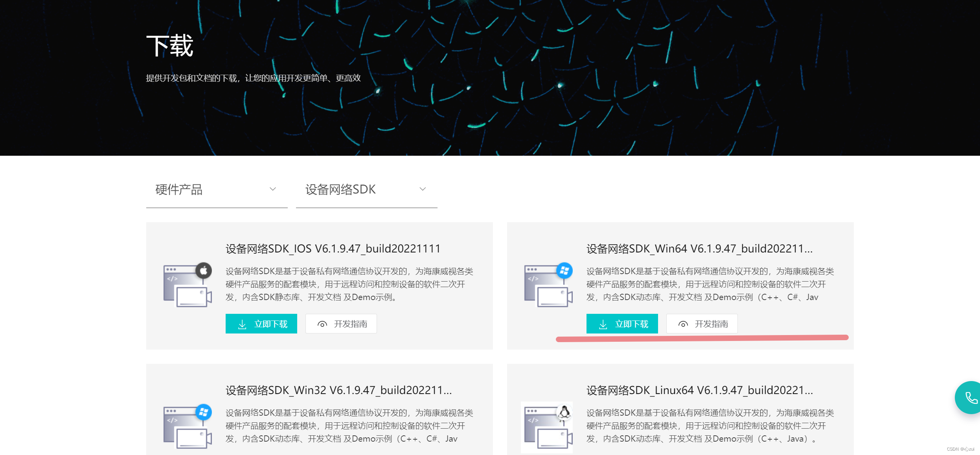Click the Win32 SDK description paragraph

(349, 426)
